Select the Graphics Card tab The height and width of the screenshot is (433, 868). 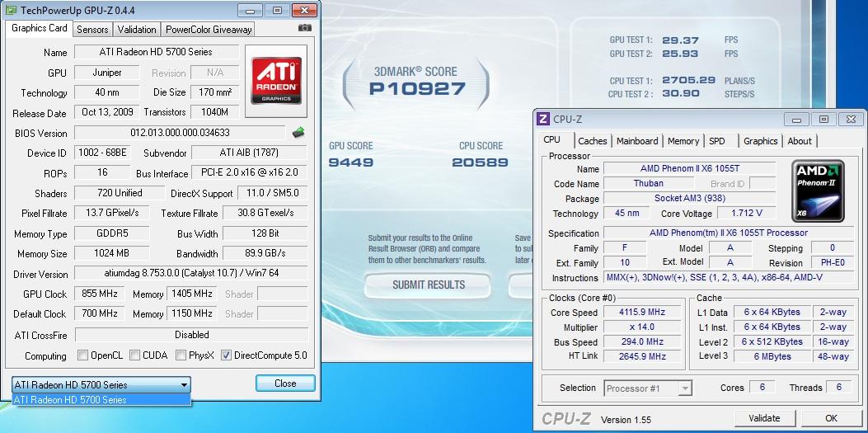(x=40, y=28)
